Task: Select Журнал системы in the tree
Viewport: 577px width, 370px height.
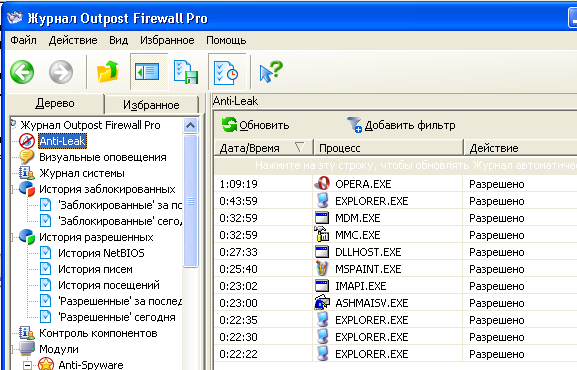Action: pyautogui.click(x=82, y=173)
